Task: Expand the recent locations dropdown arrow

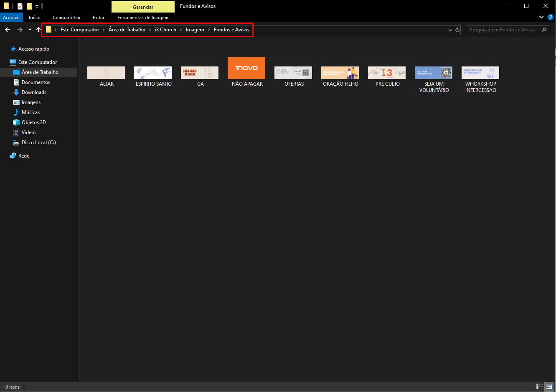Action: pyautogui.click(x=30, y=30)
